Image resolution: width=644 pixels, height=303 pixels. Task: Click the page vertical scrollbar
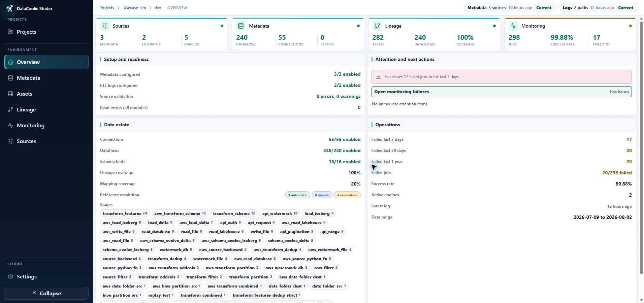pyautogui.click(x=641, y=148)
